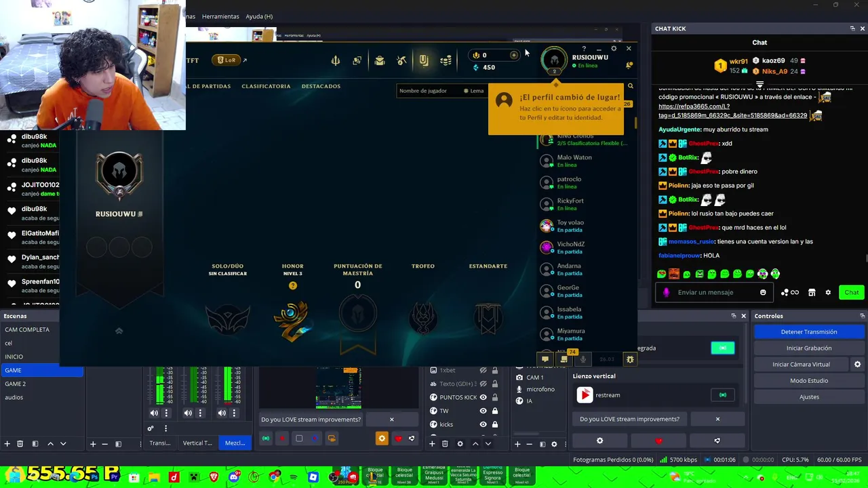Open the Ayuda (H) menu

pos(259,16)
